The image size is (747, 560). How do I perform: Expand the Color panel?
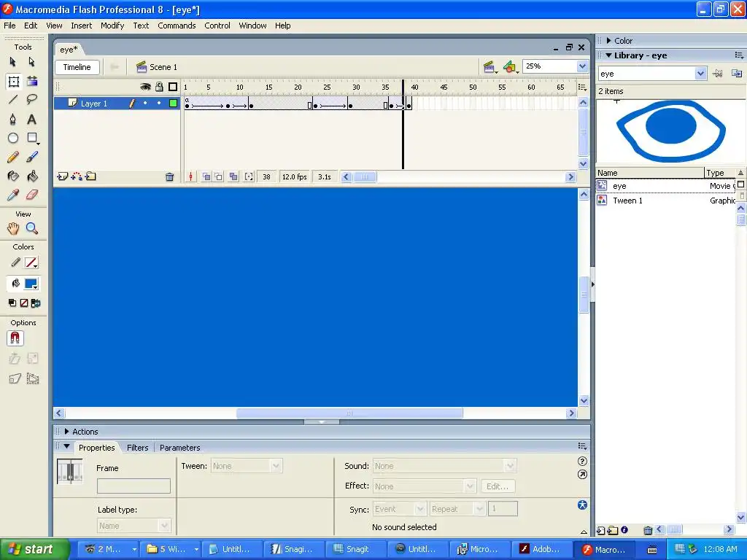609,41
